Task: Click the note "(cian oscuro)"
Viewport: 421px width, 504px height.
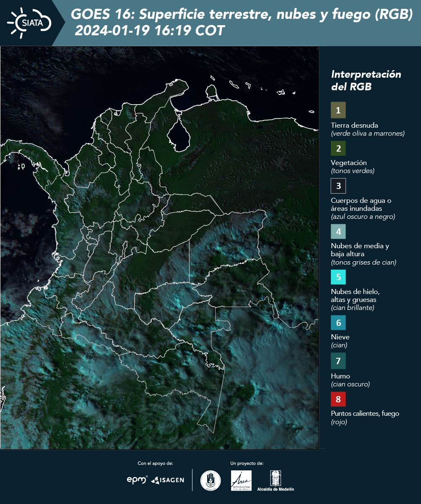Action: [x=350, y=384]
